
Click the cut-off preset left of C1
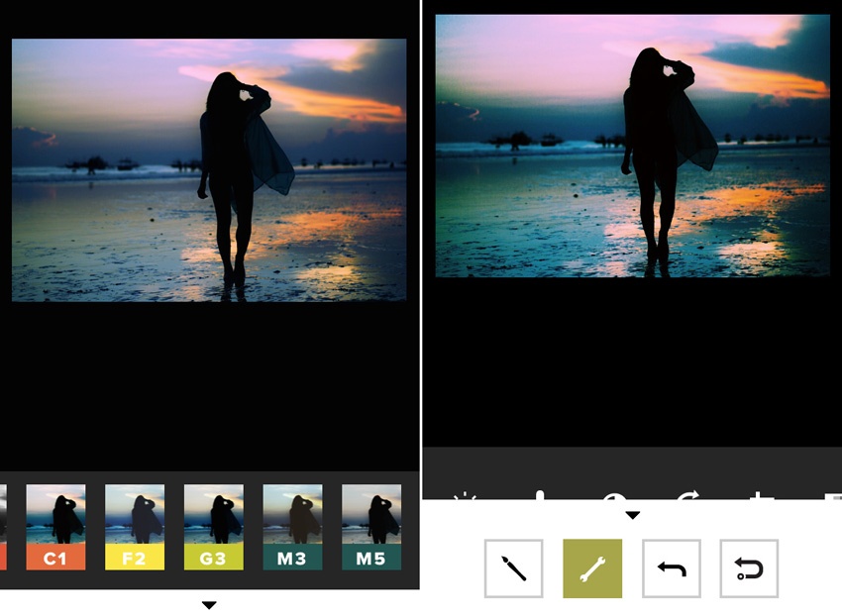tap(3, 527)
